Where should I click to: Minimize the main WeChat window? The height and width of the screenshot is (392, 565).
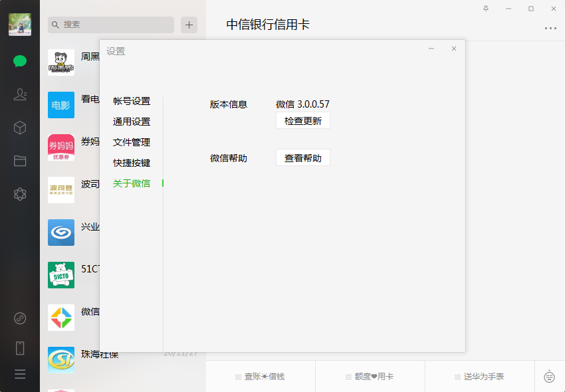[x=508, y=9]
